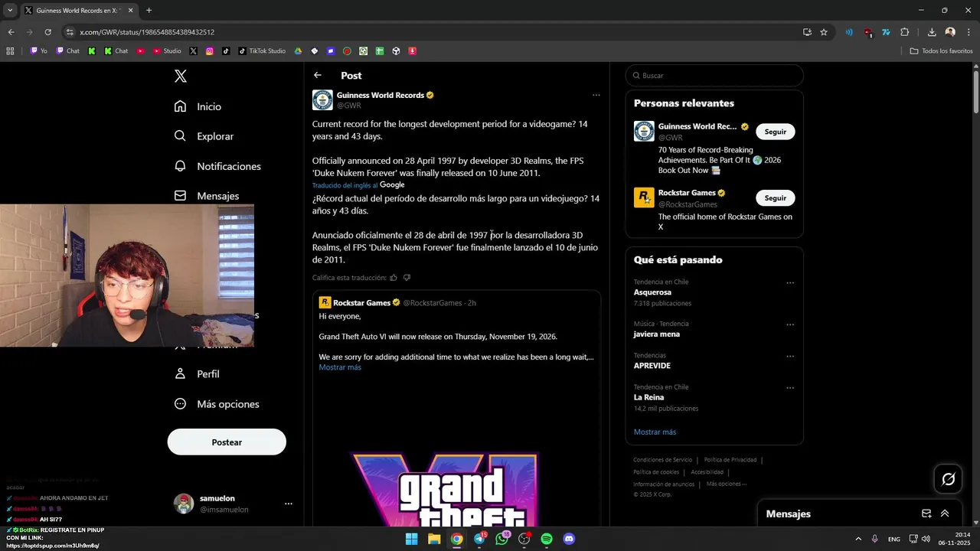
Task: Open Chrome downloads
Action: coord(932,32)
